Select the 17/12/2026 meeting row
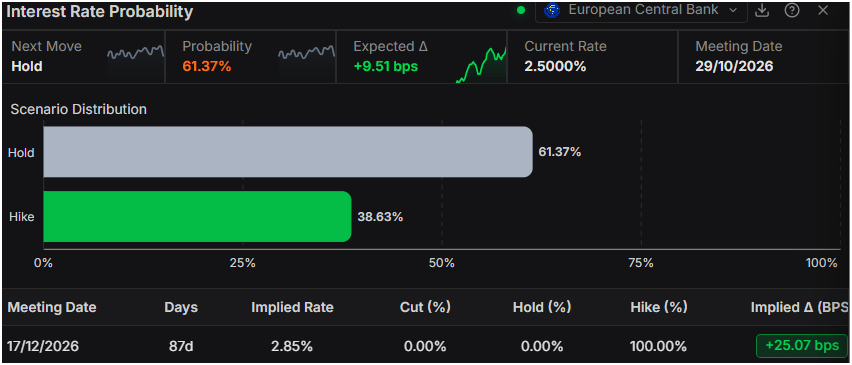 426,345
